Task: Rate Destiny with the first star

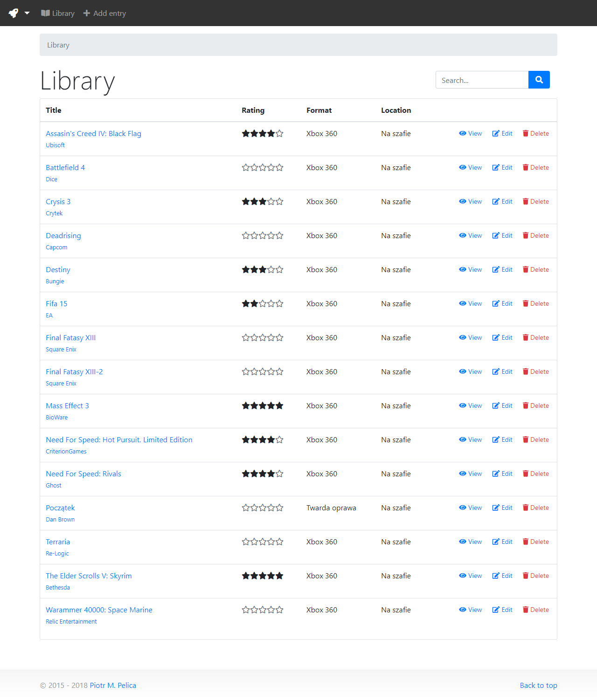Action: pyautogui.click(x=246, y=269)
